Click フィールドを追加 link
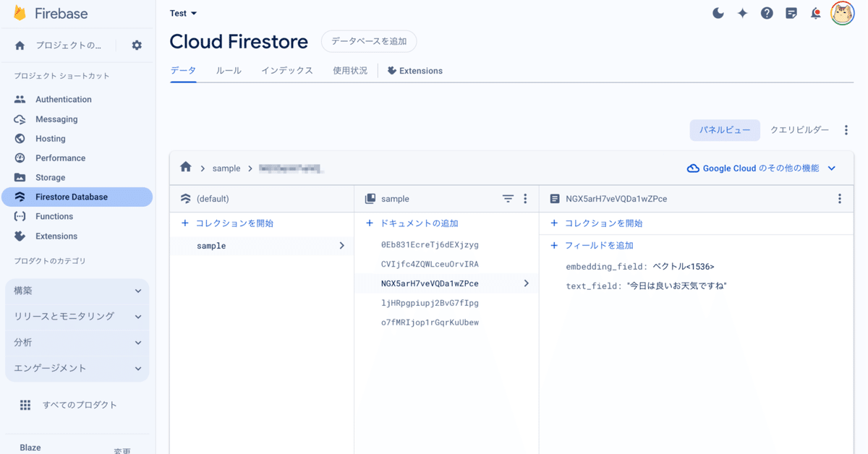Image resolution: width=868 pixels, height=454 pixels. 599,246
